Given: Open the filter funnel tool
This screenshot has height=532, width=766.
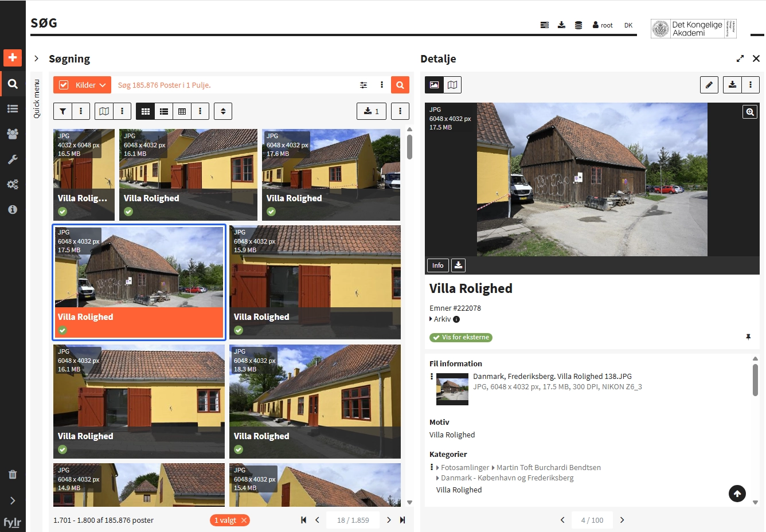Looking at the screenshot, I should (62, 111).
